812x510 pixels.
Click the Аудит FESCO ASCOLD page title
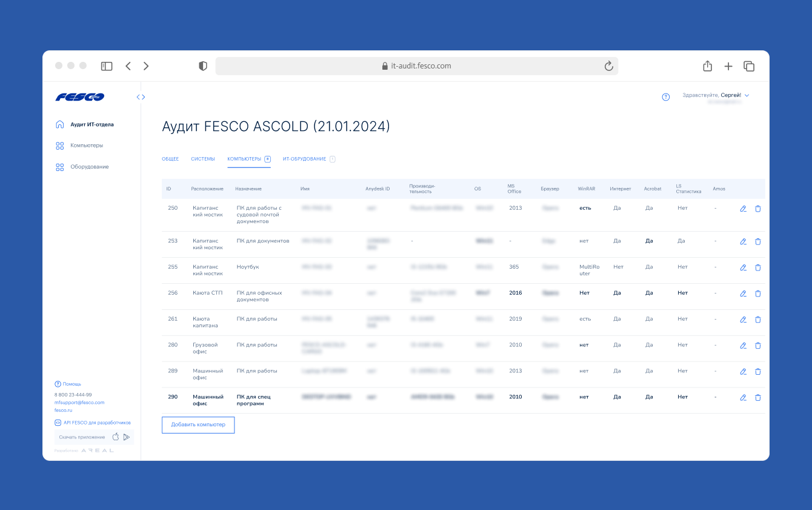coord(276,126)
